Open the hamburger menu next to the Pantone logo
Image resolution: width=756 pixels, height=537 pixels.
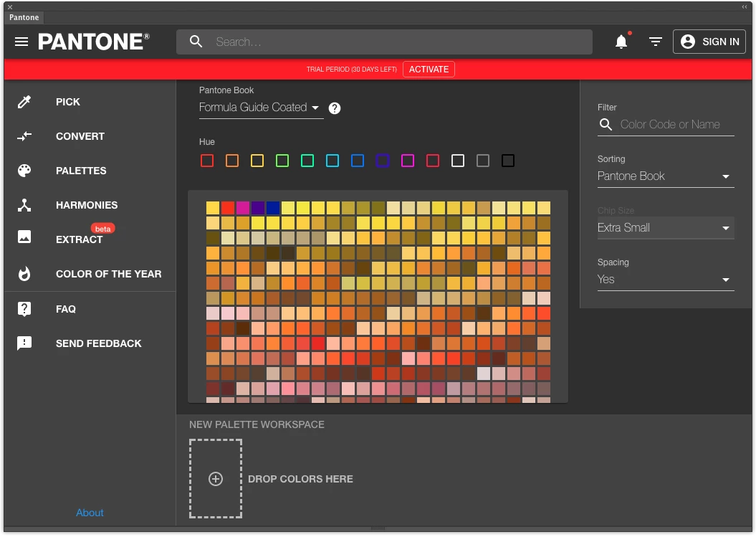pyautogui.click(x=21, y=42)
